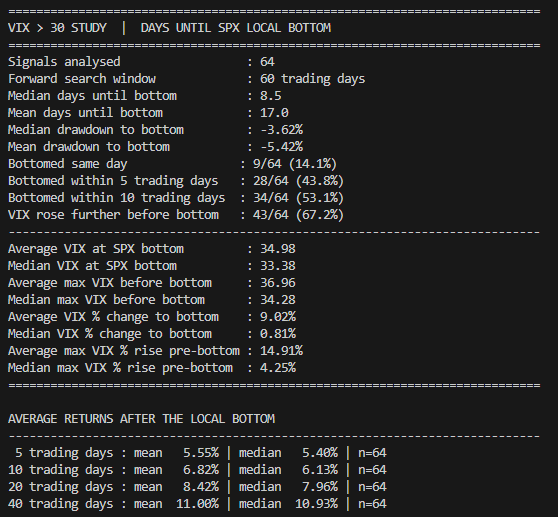Click 'Forward search window' label
The height and width of the screenshot is (517, 558).
click(82, 79)
